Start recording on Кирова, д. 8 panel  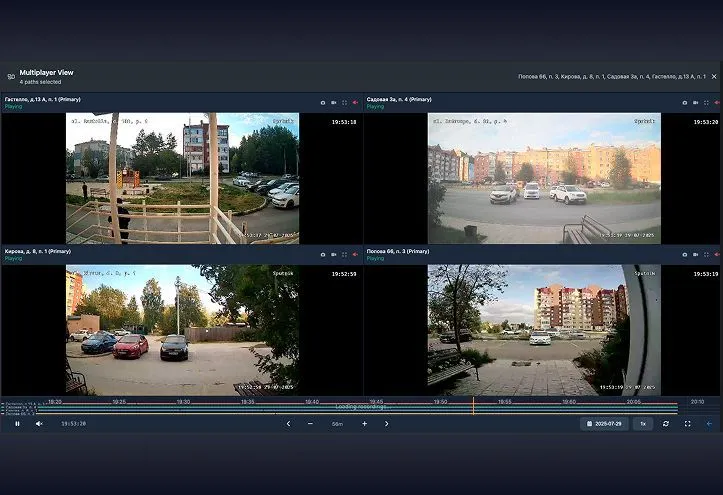click(x=334, y=254)
